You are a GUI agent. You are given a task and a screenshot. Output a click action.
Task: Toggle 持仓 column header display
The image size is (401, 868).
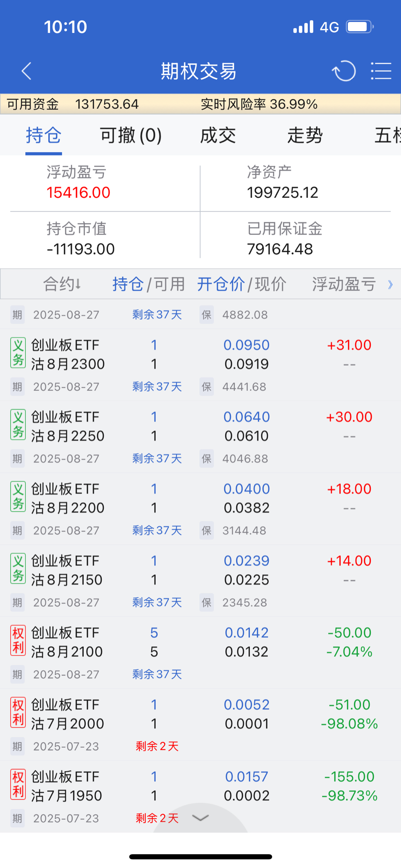tap(128, 284)
